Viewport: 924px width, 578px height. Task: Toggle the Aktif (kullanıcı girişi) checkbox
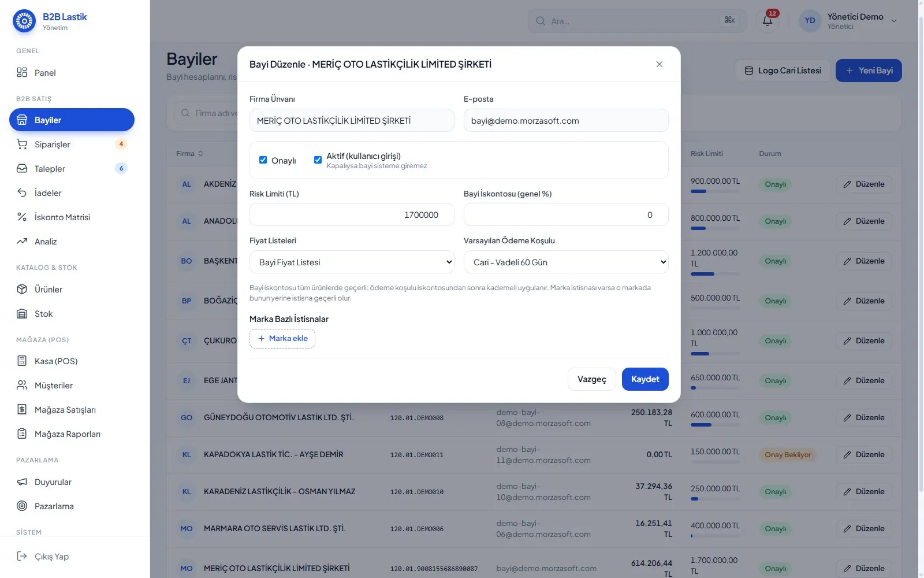pyautogui.click(x=318, y=160)
